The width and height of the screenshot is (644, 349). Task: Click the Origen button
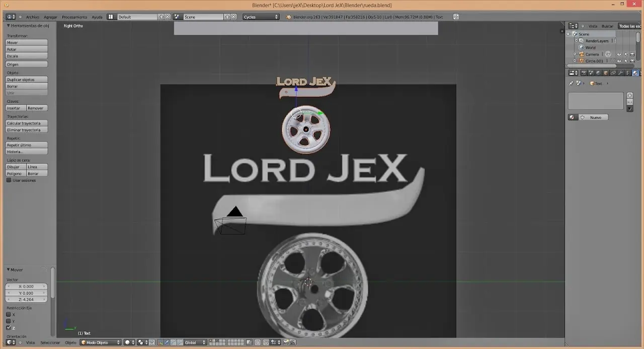coord(27,64)
